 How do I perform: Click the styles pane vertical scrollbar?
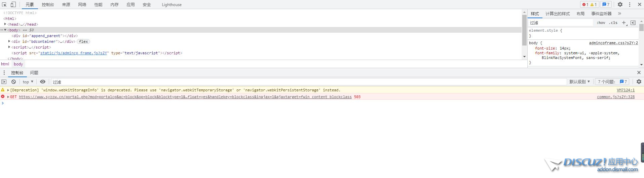tap(641, 27)
